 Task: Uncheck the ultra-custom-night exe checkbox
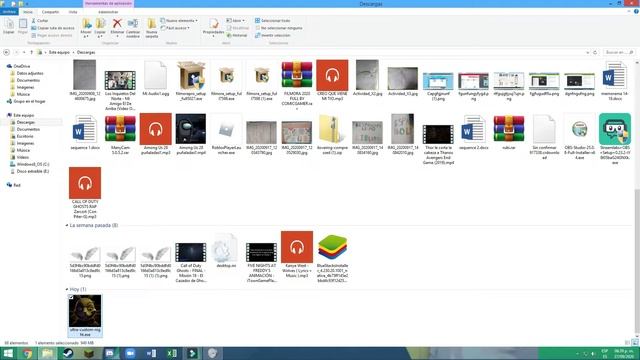[71, 297]
